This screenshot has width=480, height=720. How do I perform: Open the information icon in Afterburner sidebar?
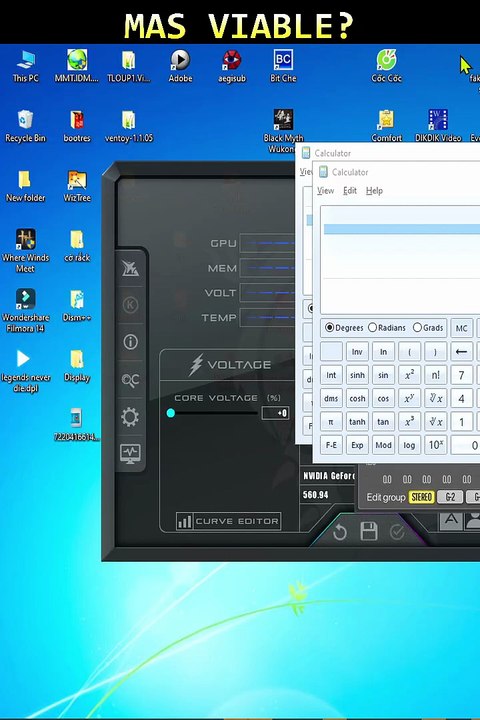pos(130,342)
